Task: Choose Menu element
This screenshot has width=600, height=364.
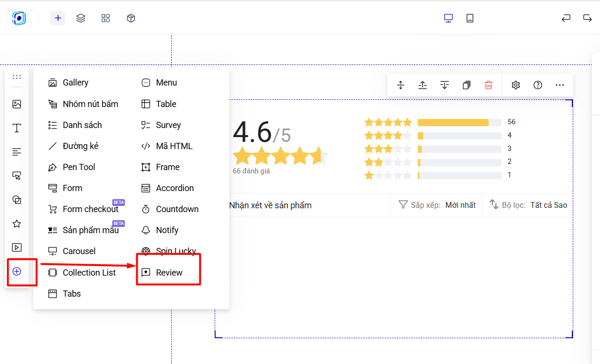Action: [x=159, y=83]
